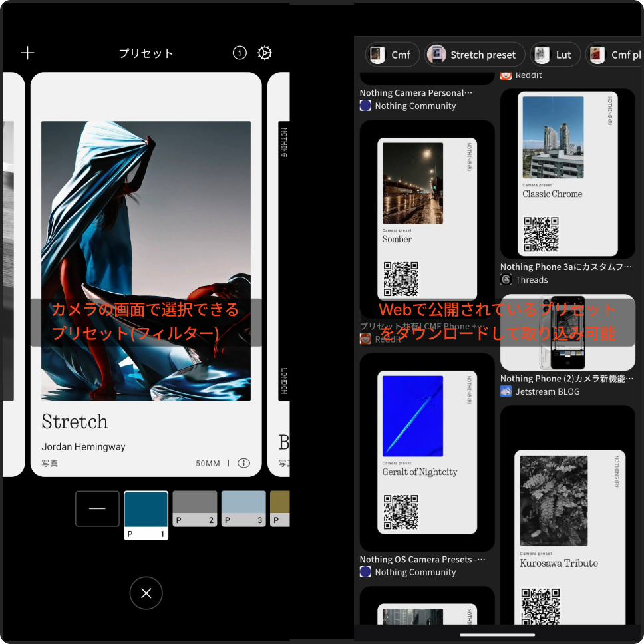Open the Geralt of Nightcity preset card
The height and width of the screenshot is (644, 644).
(x=427, y=452)
